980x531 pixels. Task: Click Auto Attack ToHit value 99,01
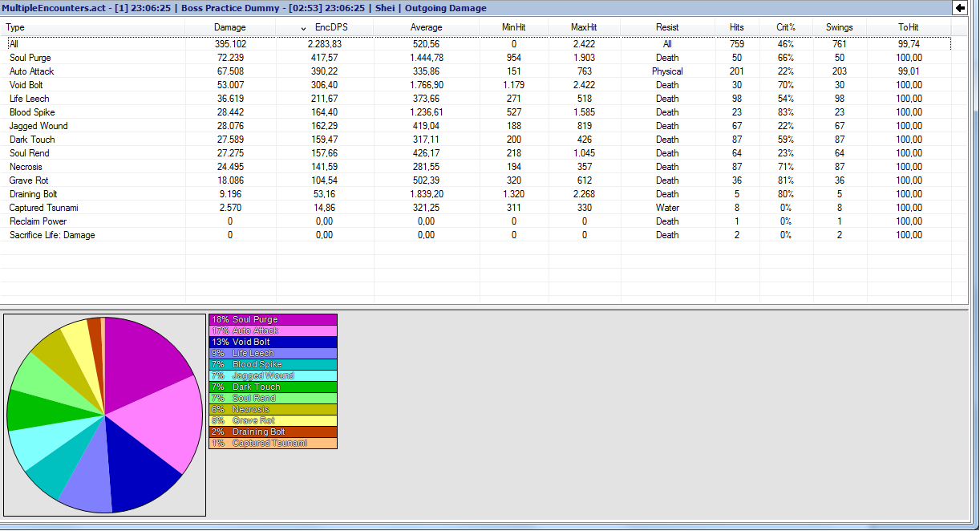pos(909,71)
